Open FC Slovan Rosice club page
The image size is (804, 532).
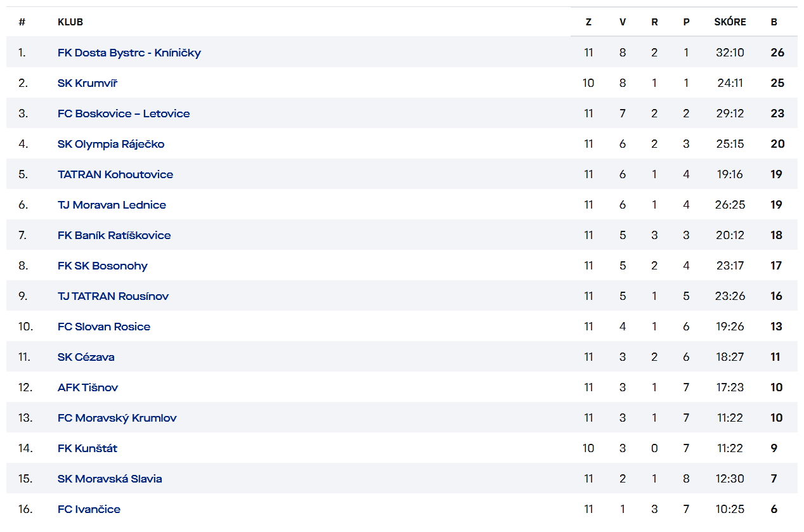[x=104, y=327]
